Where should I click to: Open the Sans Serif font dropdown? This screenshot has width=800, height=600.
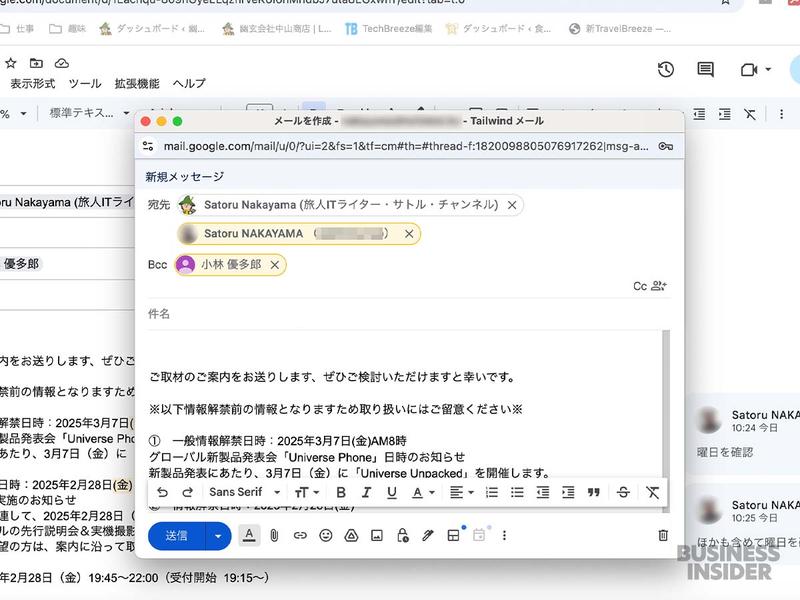(245, 492)
